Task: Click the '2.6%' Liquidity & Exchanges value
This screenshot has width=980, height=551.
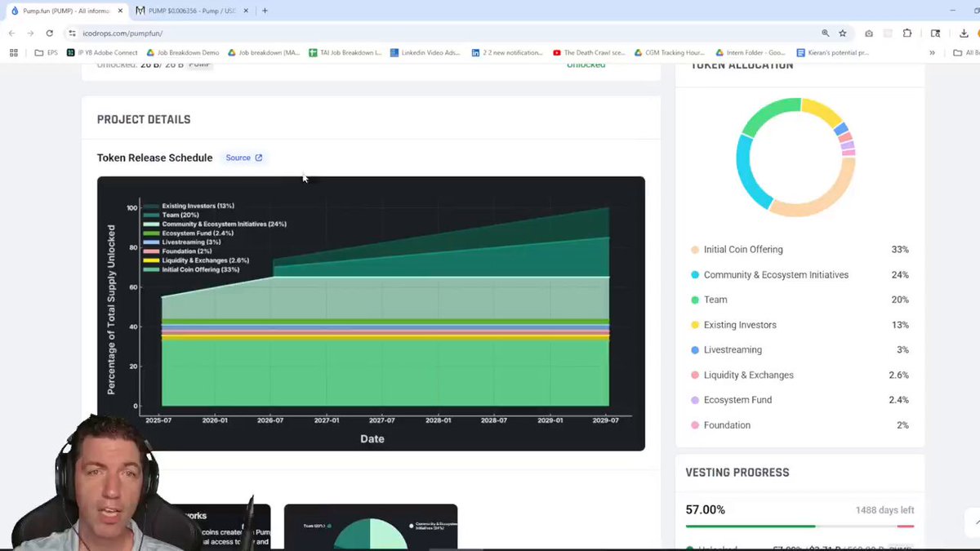Action: pos(898,375)
